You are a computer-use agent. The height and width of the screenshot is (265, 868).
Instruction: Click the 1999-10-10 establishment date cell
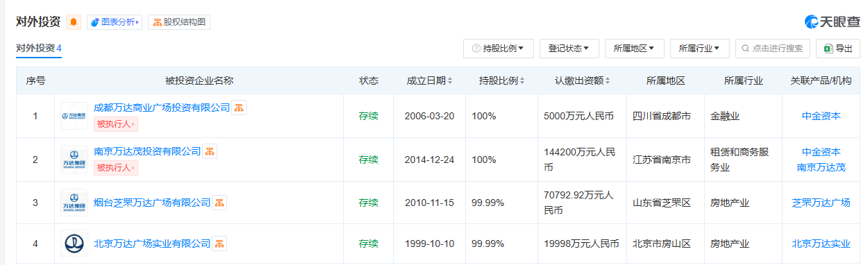tap(429, 243)
